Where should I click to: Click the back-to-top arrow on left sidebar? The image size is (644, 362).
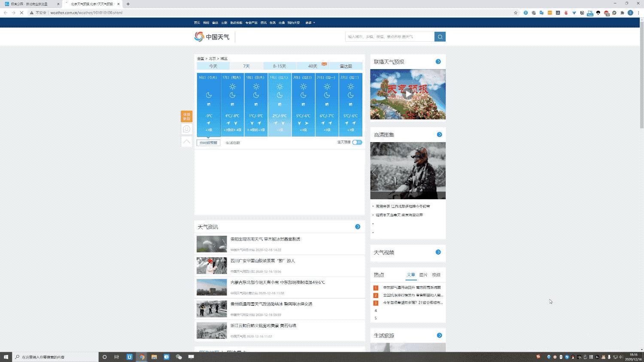[x=186, y=141]
